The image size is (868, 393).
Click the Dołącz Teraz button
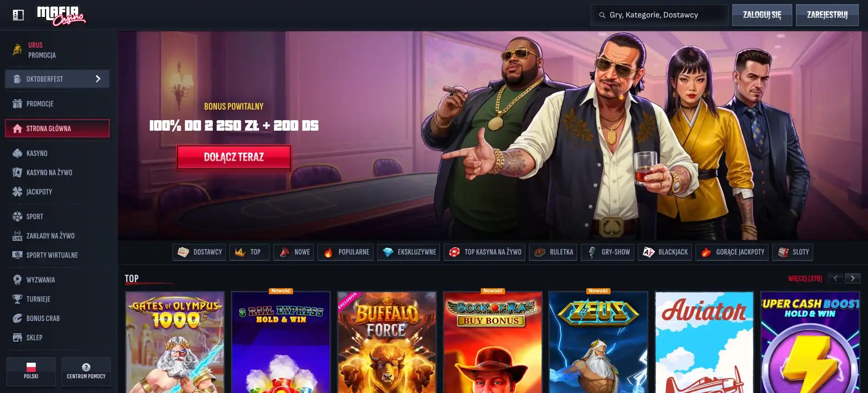[x=234, y=157]
